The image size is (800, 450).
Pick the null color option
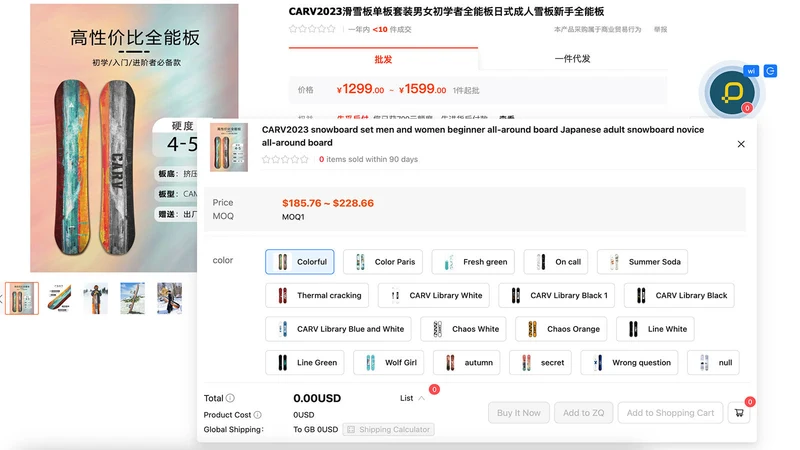[713, 363]
